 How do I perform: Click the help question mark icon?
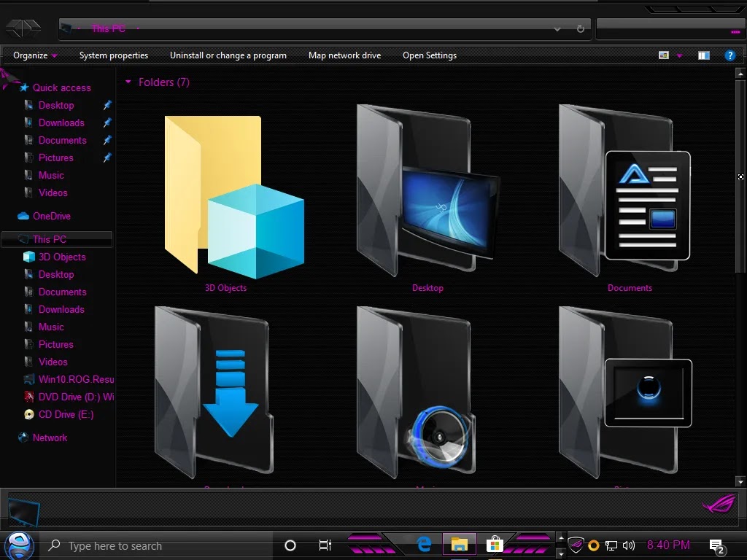pyautogui.click(x=729, y=55)
